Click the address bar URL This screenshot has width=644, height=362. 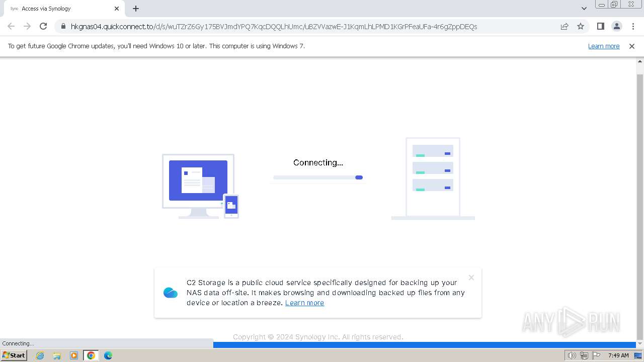[274, 26]
